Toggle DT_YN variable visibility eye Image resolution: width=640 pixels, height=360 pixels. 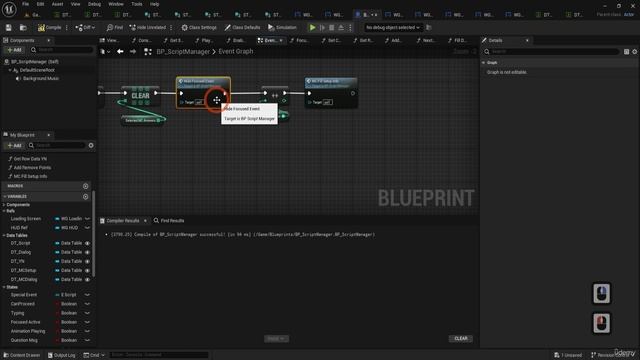[87, 261]
